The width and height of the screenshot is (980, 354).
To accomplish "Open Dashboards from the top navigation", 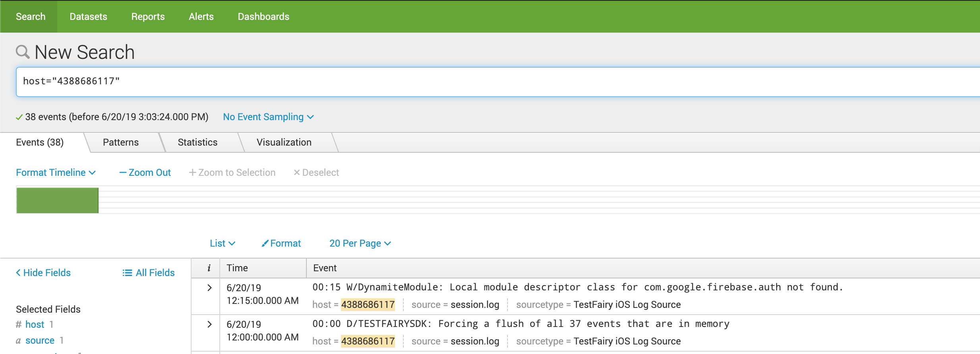I will [263, 17].
